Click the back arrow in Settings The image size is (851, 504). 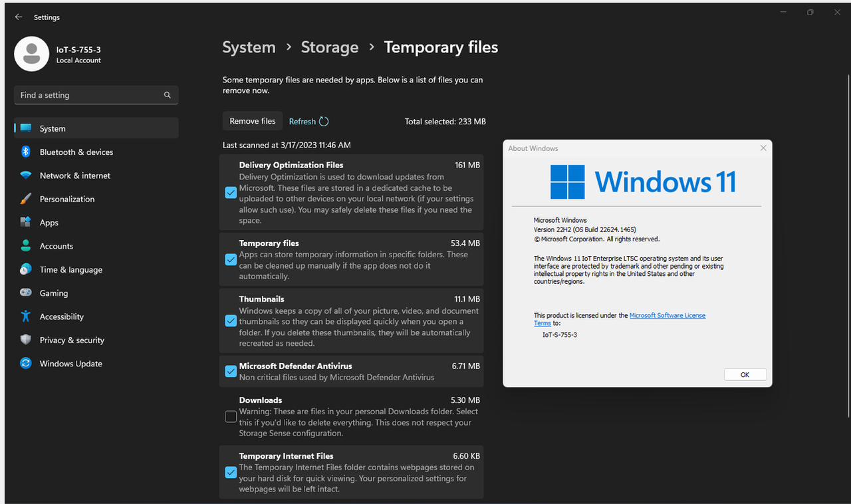pos(19,17)
